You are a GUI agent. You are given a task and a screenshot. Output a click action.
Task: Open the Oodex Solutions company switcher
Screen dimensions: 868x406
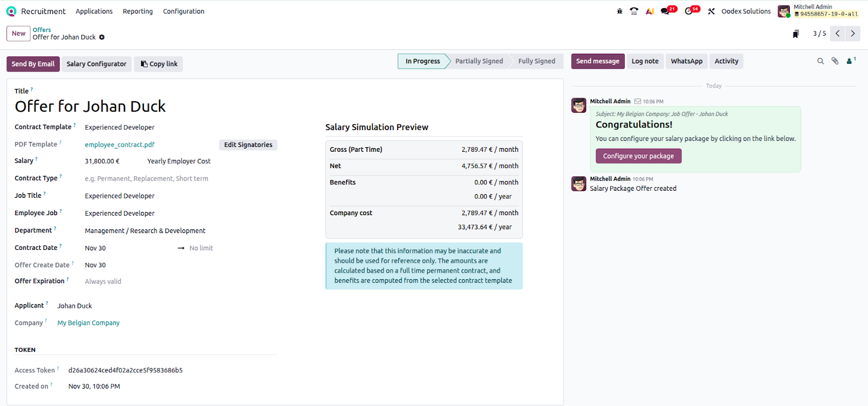point(745,11)
